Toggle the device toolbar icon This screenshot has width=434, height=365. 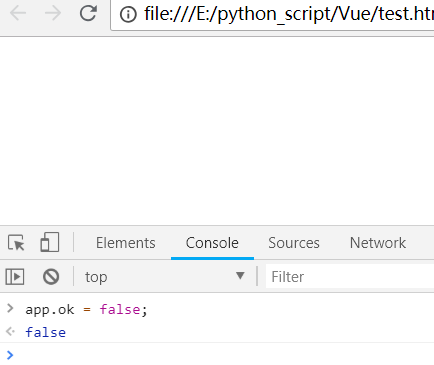pyautogui.click(x=50, y=242)
